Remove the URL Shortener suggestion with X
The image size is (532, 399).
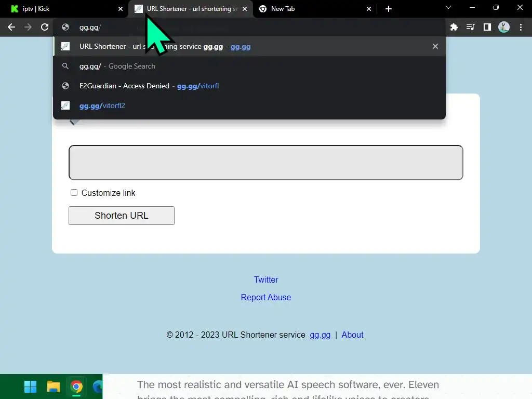pyautogui.click(x=435, y=46)
